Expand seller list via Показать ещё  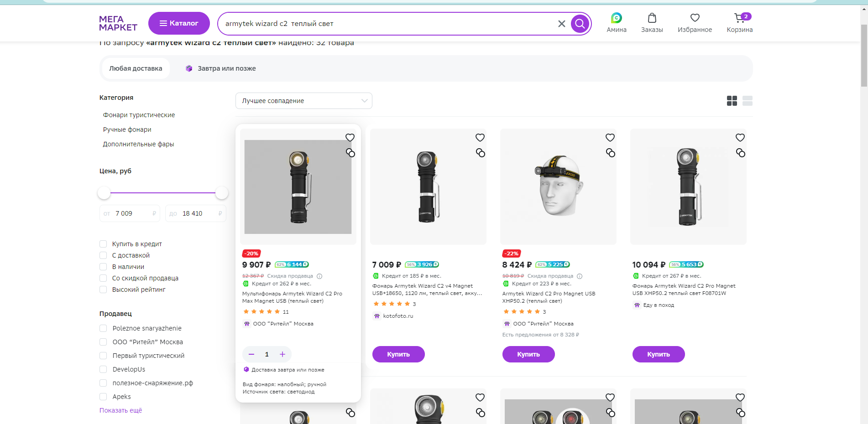120,410
